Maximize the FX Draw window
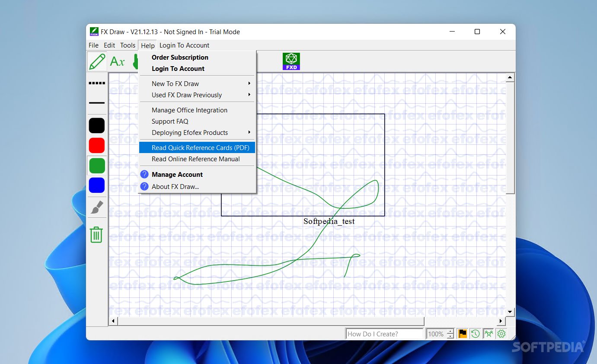Image resolution: width=597 pixels, height=364 pixels. pyautogui.click(x=477, y=32)
